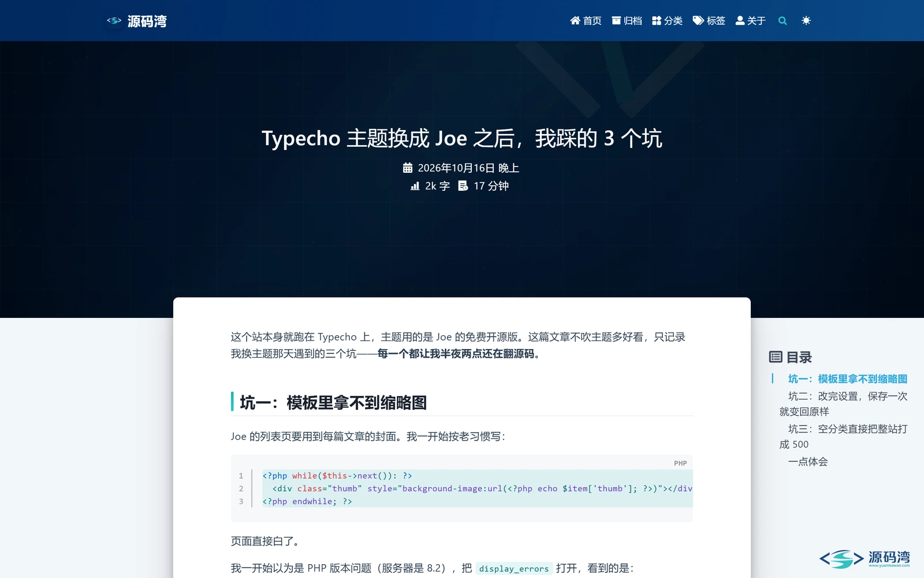Click the heading 坑一：模板里拿不到缩略图
Image resolution: width=924 pixels, height=578 pixels.
(333, 402)
